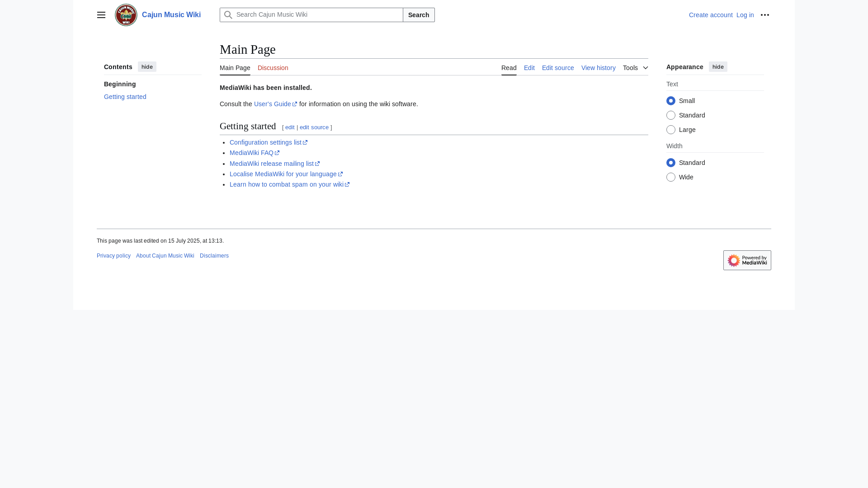The image size is (868, 488).
Task: Jump to Beginning in Contents
Action: pos(120,84)
